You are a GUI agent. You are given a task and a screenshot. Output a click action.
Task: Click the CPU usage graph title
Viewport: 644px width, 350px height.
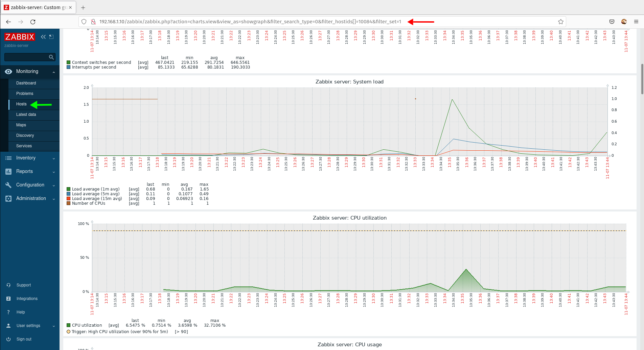(x=349, y=345)
